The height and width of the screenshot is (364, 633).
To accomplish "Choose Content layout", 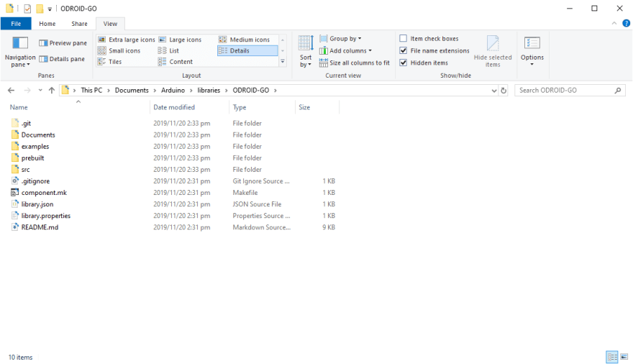I will point(176,61).
